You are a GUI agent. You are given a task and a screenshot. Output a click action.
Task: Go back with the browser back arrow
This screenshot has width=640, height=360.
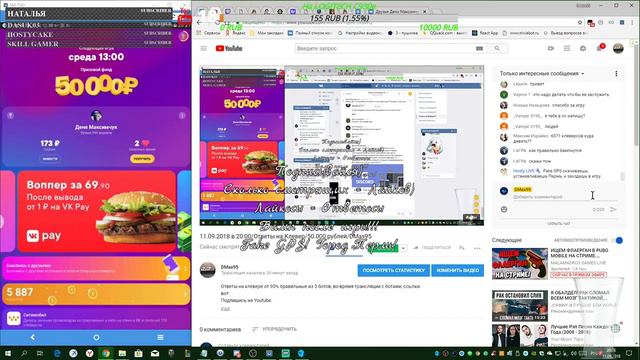[199, 22]
